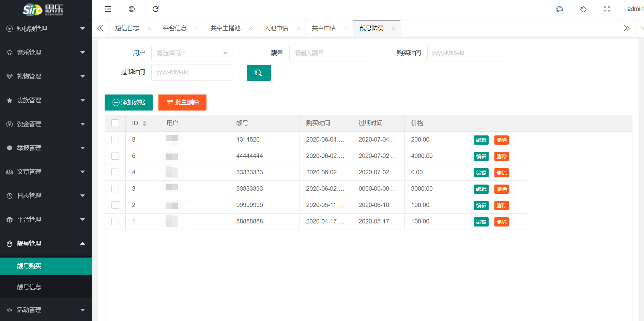This screenshot has width=644, height=321.
Task: Click the 日志管理 clock icon
Action: pos(10,196)
